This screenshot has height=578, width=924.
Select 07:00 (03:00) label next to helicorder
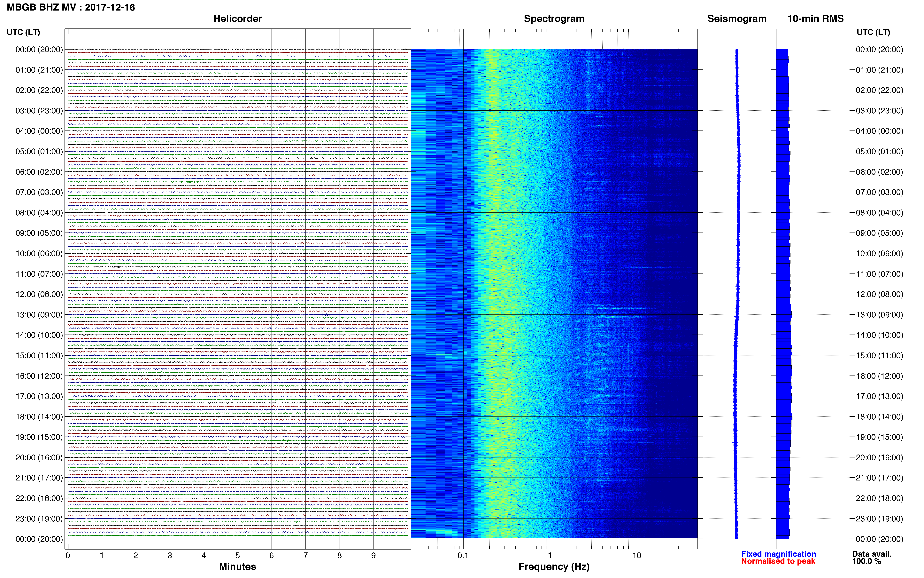coord(39,192)
